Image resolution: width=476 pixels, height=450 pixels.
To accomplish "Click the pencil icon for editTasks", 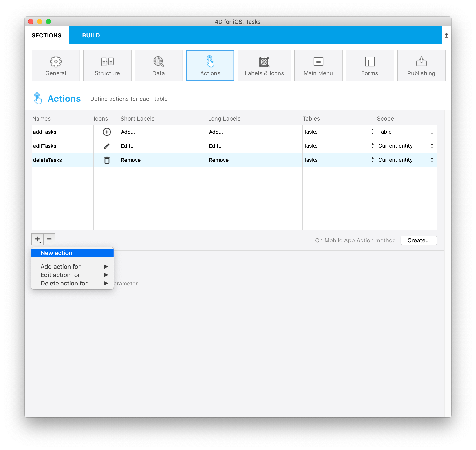I will pos(107,146).
